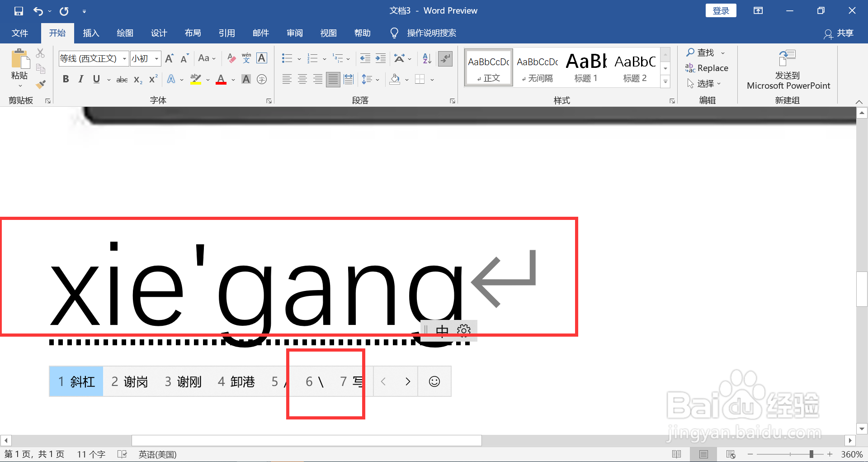
Task: Decrease paragraph indent
Action: tap(365, 58)
